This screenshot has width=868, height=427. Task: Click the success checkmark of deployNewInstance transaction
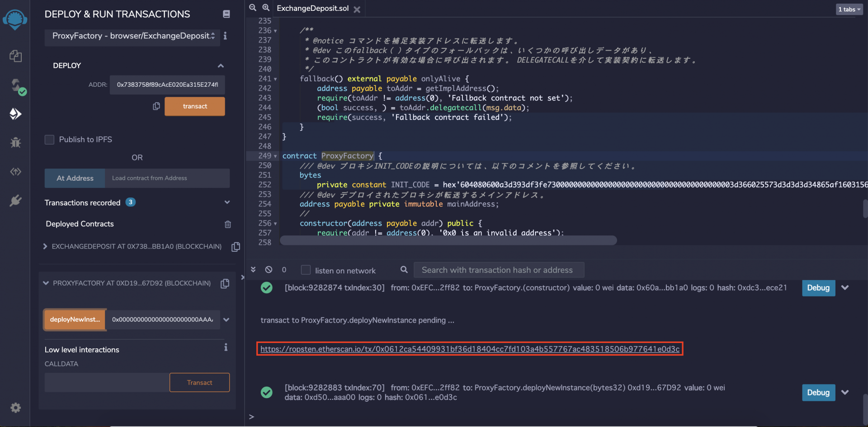(267, 392)
